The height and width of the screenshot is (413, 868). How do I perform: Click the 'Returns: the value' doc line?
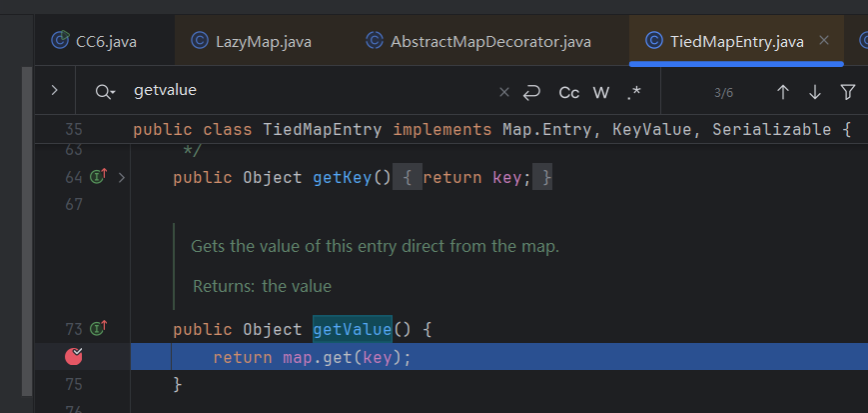[x=262, y=287]
